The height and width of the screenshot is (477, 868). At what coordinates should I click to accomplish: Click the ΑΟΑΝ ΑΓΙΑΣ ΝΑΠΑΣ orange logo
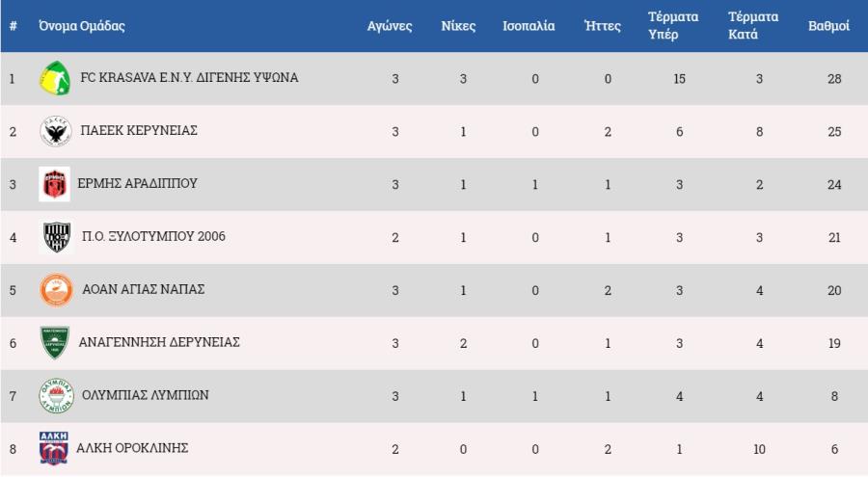[x=55, y=290]
